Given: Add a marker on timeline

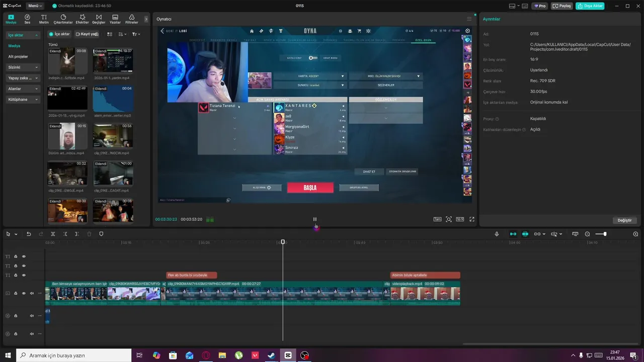Looking at the screenshot, I should tap(101, 234).
